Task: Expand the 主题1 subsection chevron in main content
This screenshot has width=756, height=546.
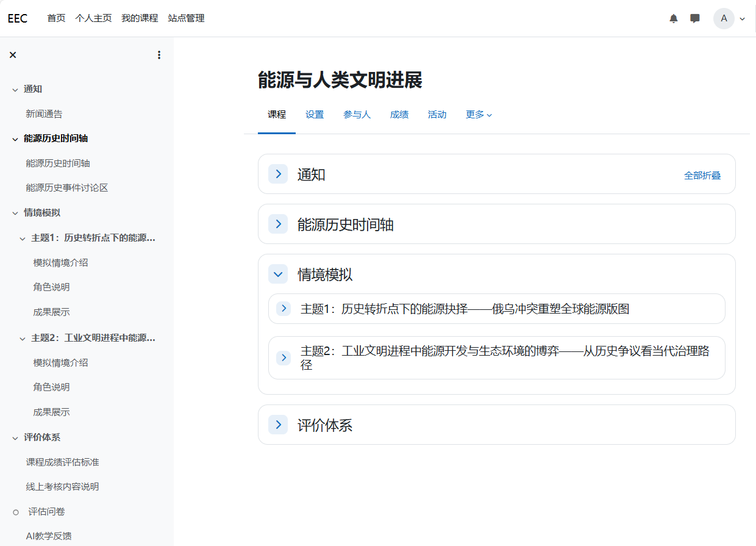Action: click(x=283, y=309)
